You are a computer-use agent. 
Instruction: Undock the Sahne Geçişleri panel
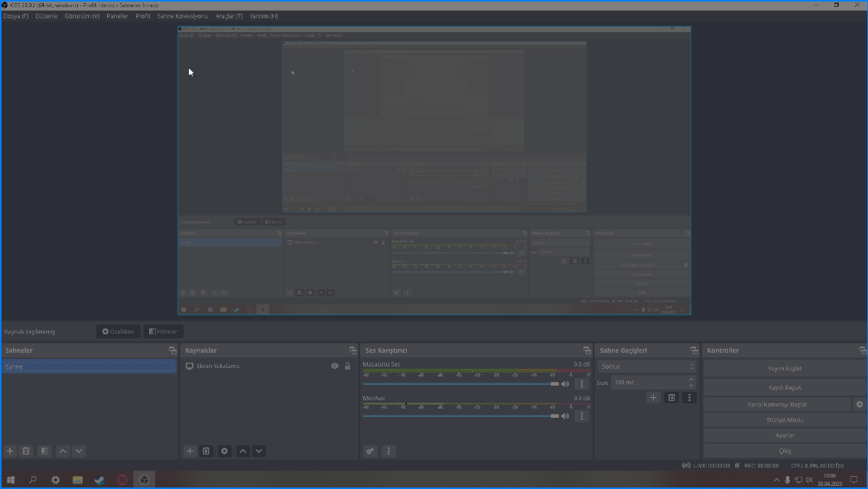pyautogui.click(x=694, y=350)
